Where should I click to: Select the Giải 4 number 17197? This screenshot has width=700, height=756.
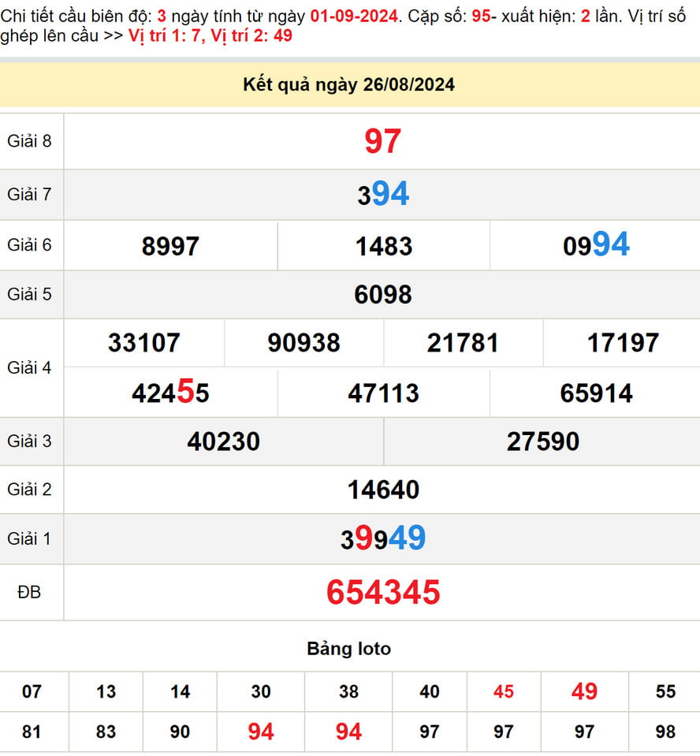[x=623, y=343]
